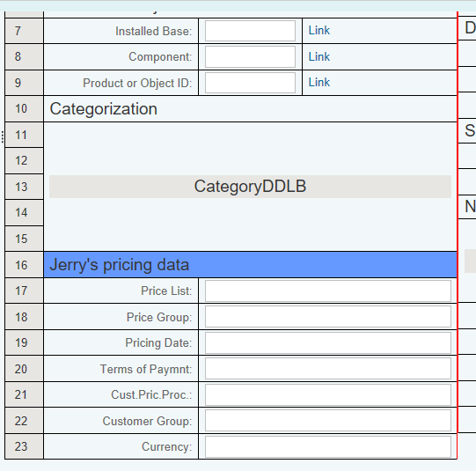Select row number 10 header

[x=24, y=108]
